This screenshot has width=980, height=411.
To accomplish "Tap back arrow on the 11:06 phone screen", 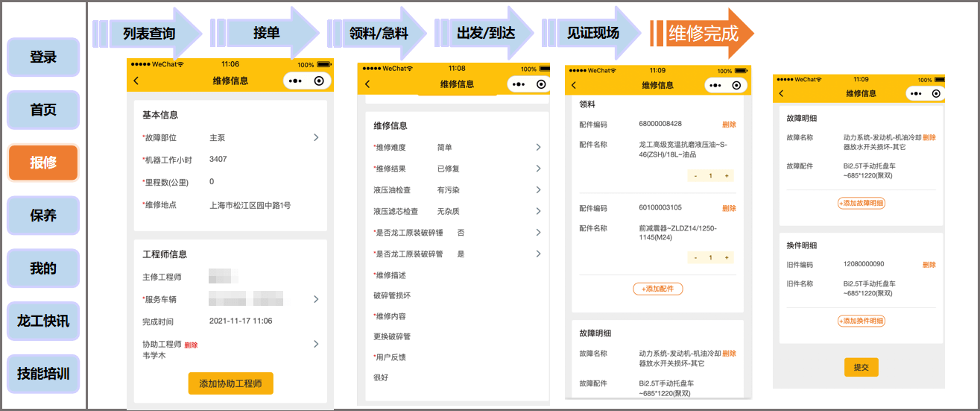I will 136,81.
